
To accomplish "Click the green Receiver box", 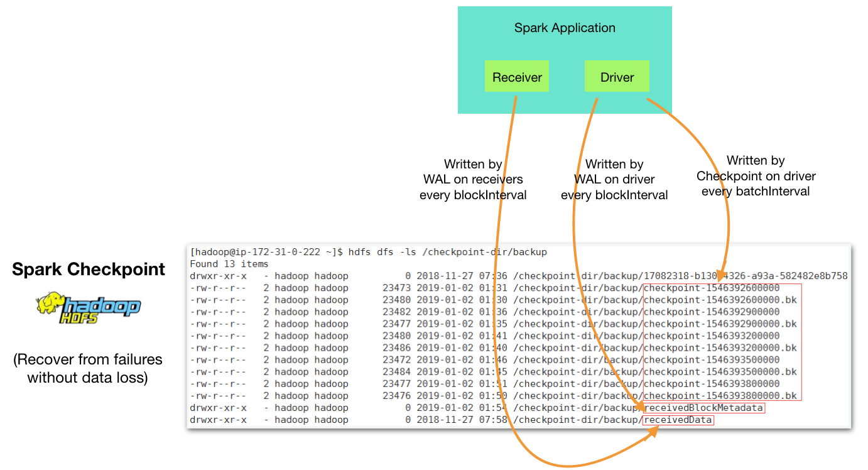I will pyautogui.click(x=516, y=76).
